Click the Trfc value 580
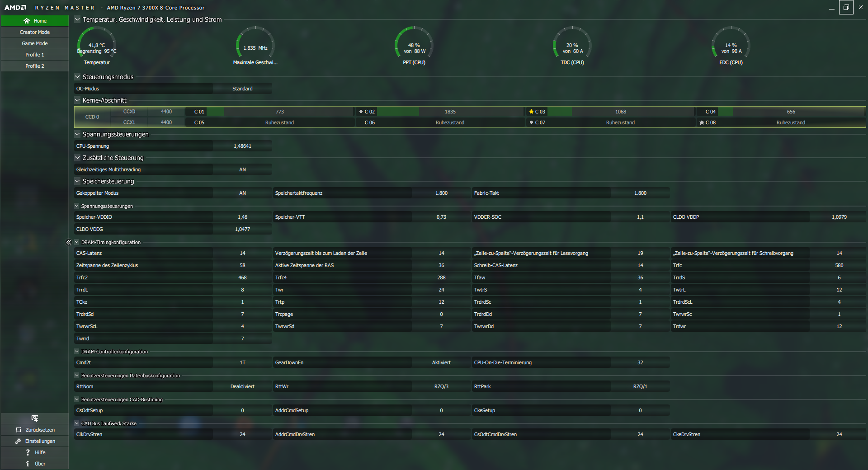868x470 pixels. 839,265
